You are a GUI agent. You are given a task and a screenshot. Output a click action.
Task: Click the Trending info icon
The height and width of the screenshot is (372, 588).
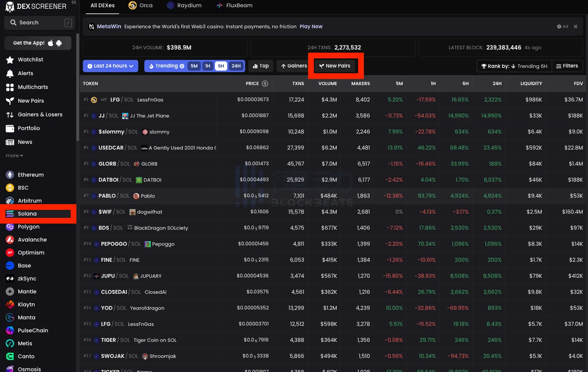point(182,66)
